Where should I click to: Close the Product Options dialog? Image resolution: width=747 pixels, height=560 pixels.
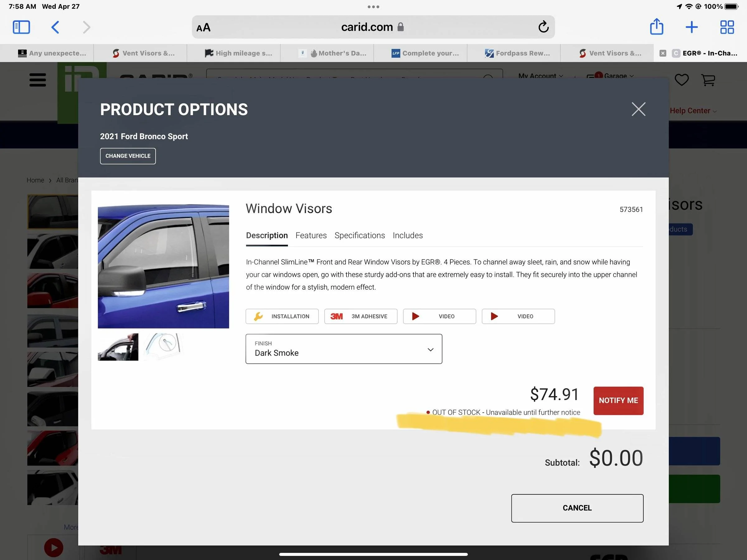coord(638,109)
